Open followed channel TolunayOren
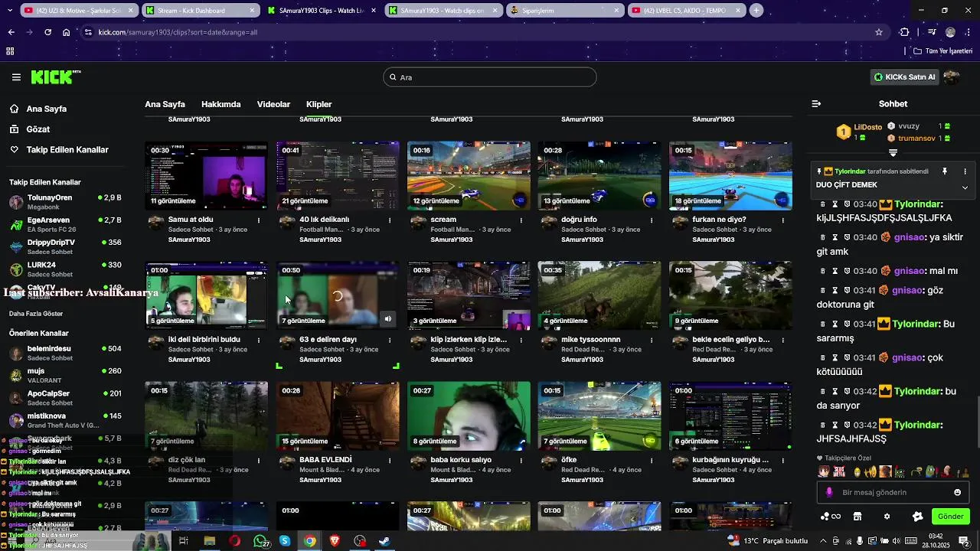 [65, 202]
